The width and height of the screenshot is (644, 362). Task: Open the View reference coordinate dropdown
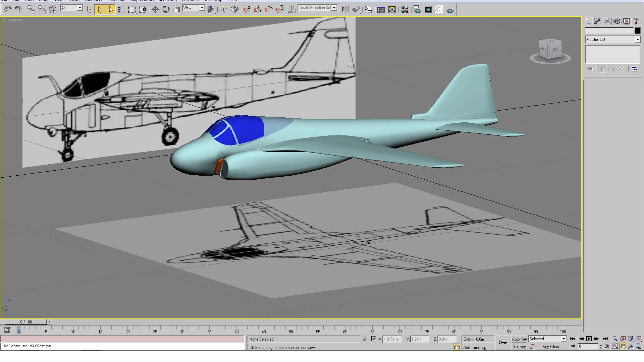tap(194, 8)
